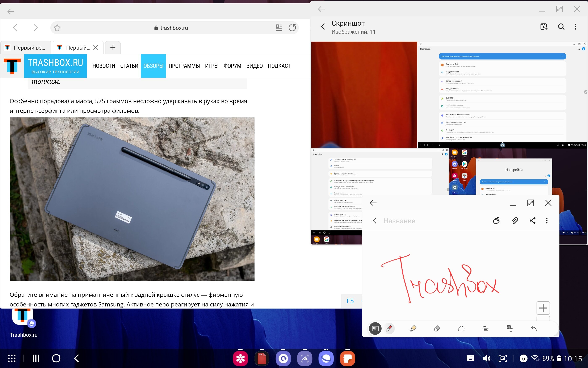Open volume control in system tray
This screenshot has width=588, height=368.
coord(486,358)
